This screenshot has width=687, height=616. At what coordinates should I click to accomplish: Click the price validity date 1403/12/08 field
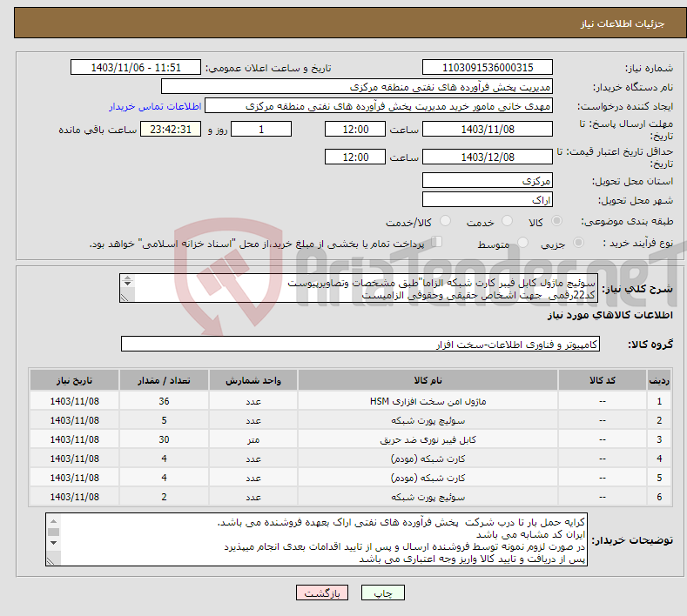click(488, 157)
